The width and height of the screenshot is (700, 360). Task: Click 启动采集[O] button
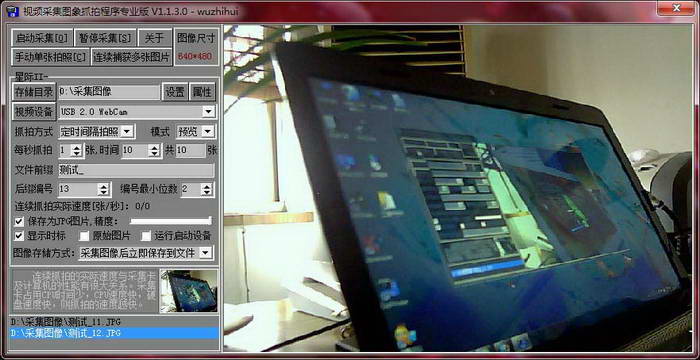(42, 38)
